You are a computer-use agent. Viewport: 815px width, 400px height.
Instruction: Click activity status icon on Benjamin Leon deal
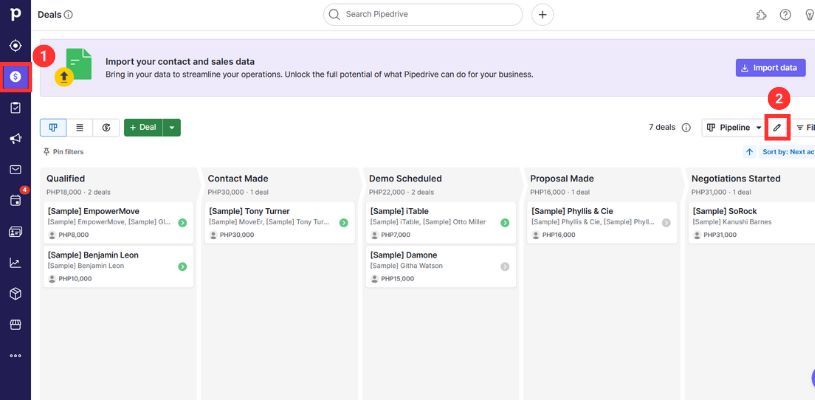click(182, 266)
